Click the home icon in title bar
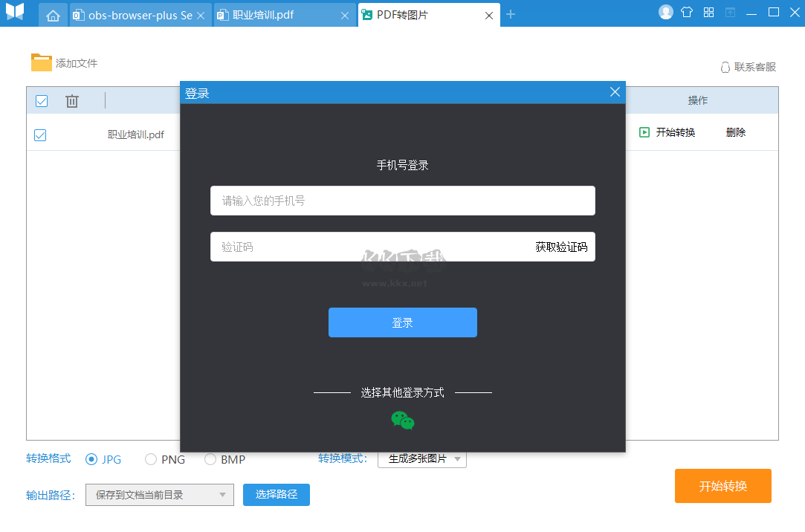The width and height of the screenshot is (805, 532). (x=52, y=14)
